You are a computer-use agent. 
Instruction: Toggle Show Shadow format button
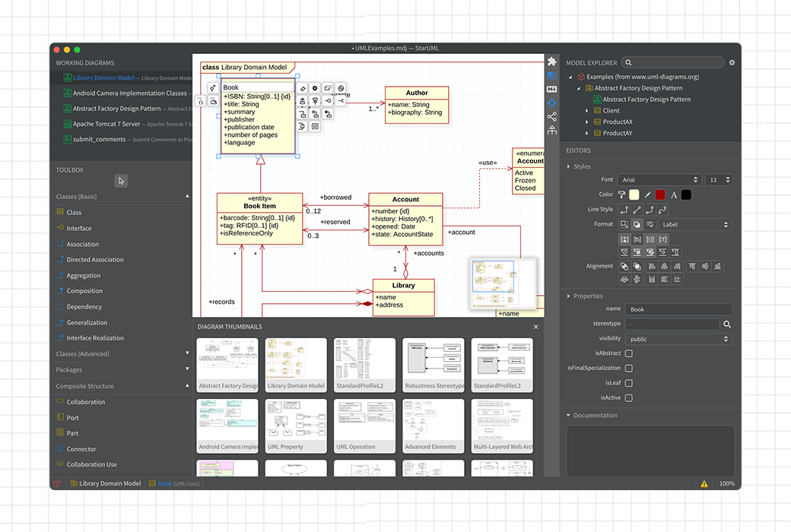[637, 224]
